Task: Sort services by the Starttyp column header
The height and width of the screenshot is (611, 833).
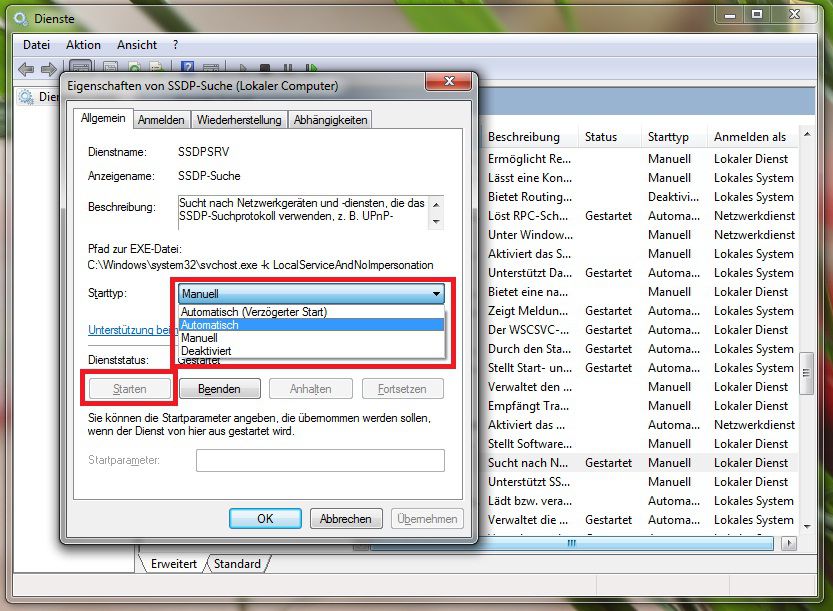Action: pos(670,137)
